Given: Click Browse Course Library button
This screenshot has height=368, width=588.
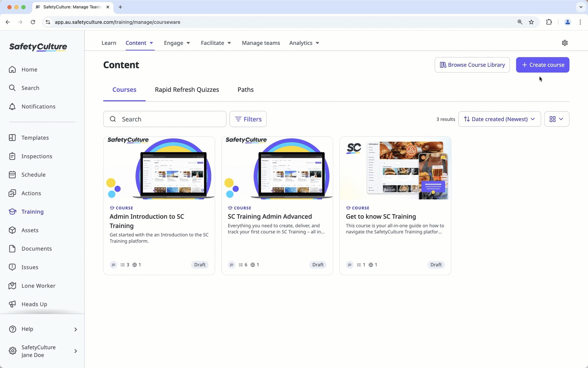Looking at the screenshot, I should coord(472,65).
